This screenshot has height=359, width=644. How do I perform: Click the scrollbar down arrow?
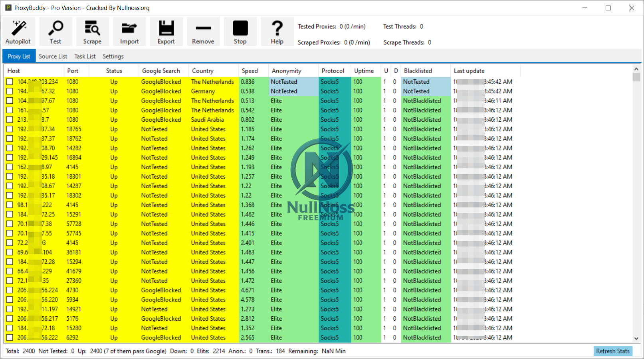pyautogui.click(x=636, y=338)
